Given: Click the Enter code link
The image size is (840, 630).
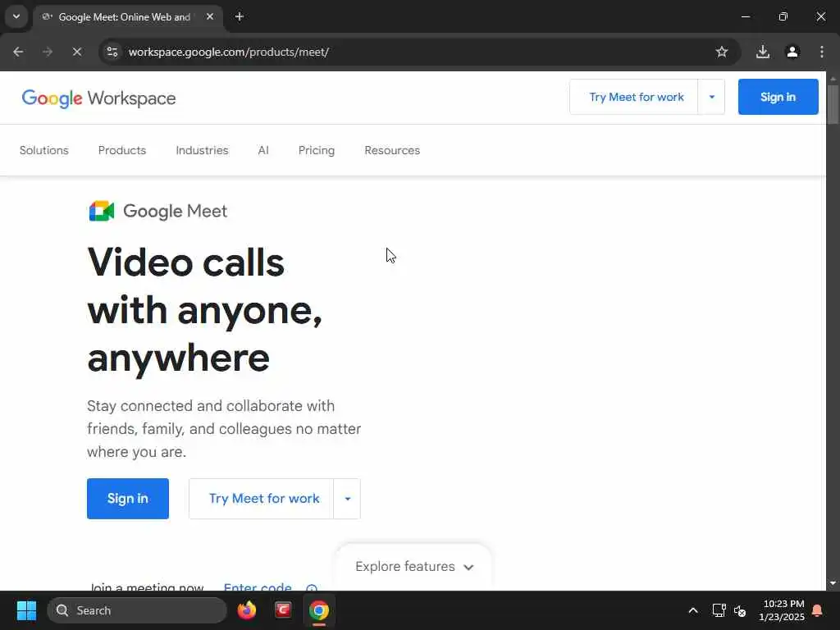Looking at the screenshot, I should pos(258,586).
